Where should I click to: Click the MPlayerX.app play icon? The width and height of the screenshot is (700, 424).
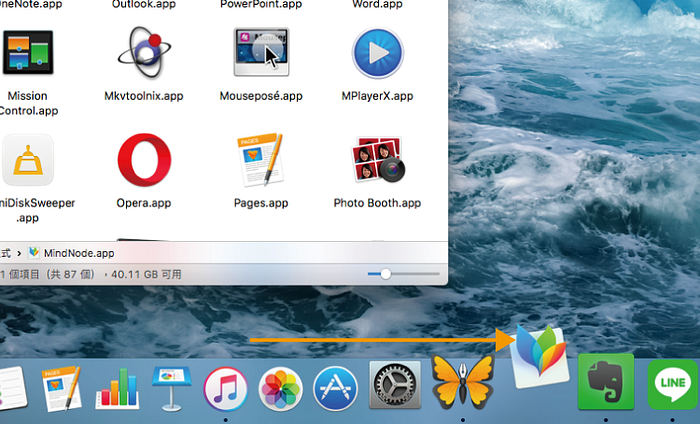click(378, 53)
